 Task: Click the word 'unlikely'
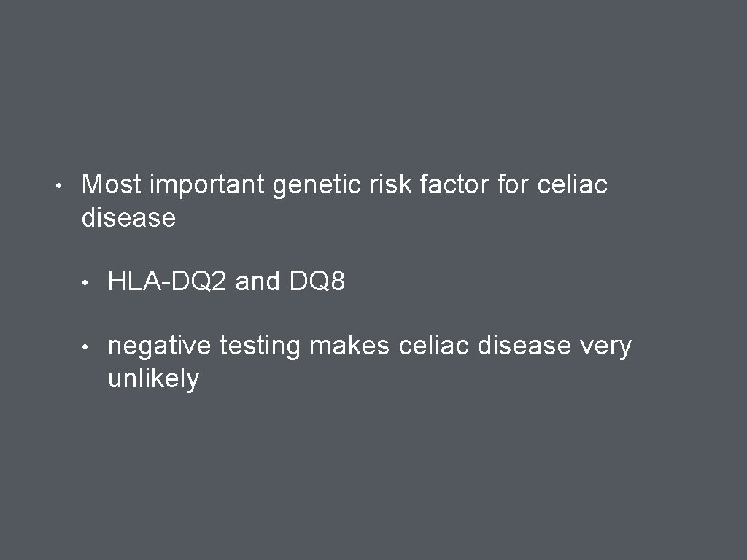pyautogui.click(x=154, y=379)
